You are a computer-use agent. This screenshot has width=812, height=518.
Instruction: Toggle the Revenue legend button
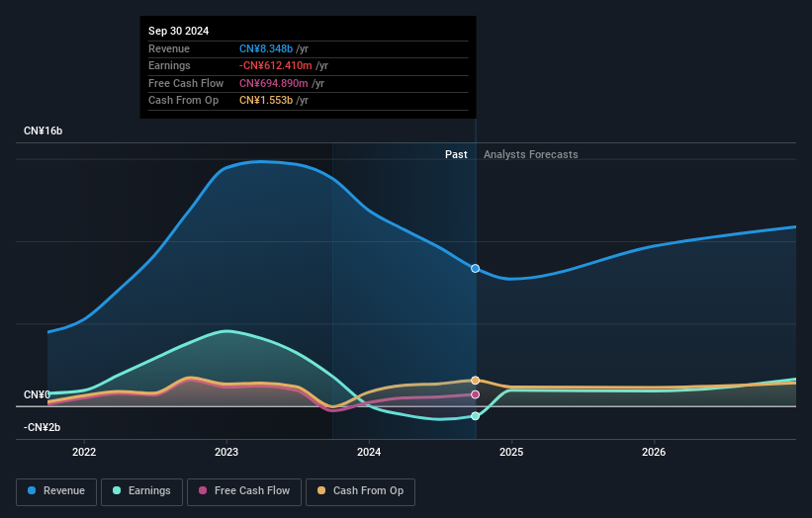coord(56,491)
